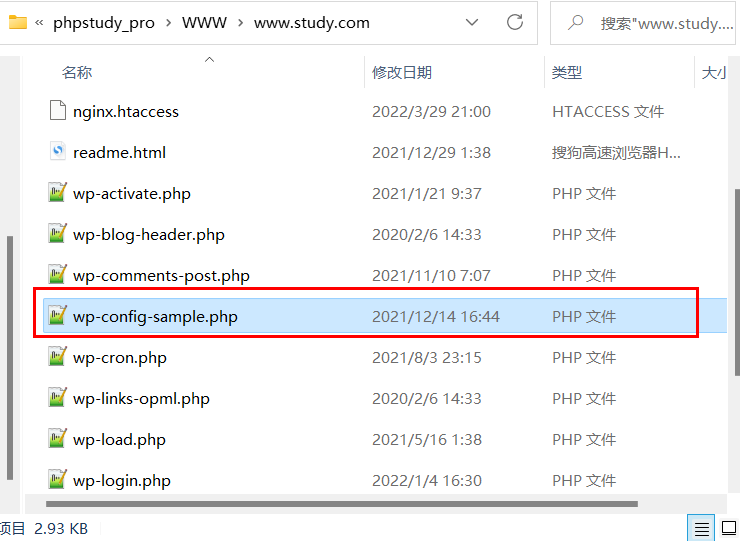Select file name wp-load.php

pos(119,440)
